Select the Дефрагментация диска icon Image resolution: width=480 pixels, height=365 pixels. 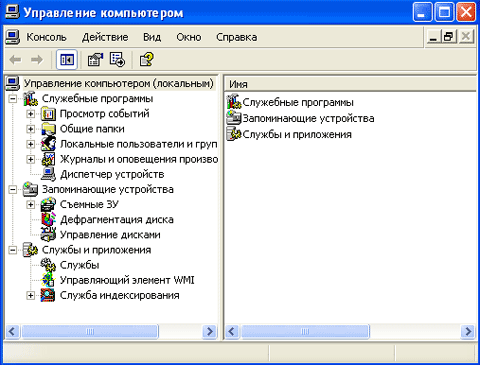[x=49, y=219]
